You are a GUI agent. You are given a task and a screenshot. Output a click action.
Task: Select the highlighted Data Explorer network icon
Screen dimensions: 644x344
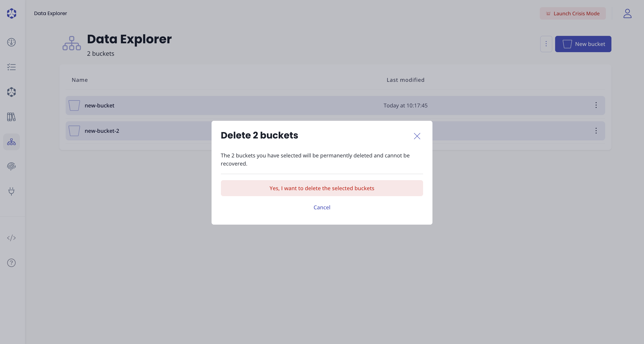click(11, 142)
